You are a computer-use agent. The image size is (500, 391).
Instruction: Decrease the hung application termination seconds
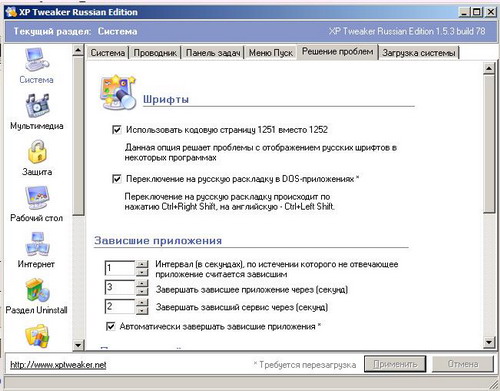[x=142, y=291]
